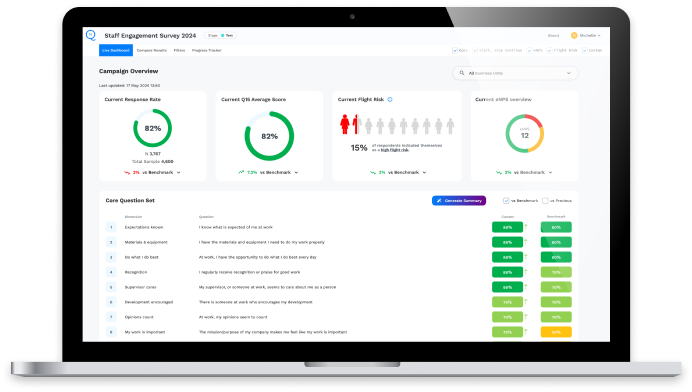Click the up arrow beside Opinions count score
692x392 pixels.
pos(526,317)
